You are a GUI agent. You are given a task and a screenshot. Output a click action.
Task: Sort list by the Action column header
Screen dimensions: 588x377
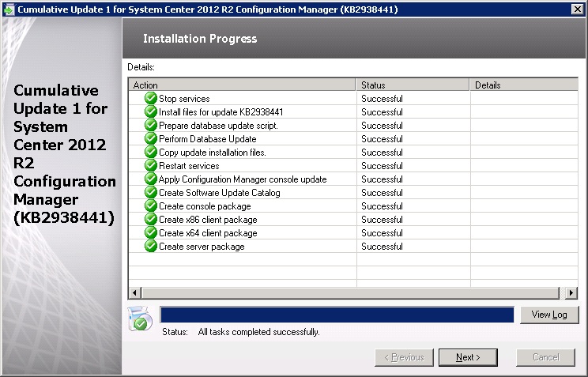pyautogui.click(x=242, y=85)
